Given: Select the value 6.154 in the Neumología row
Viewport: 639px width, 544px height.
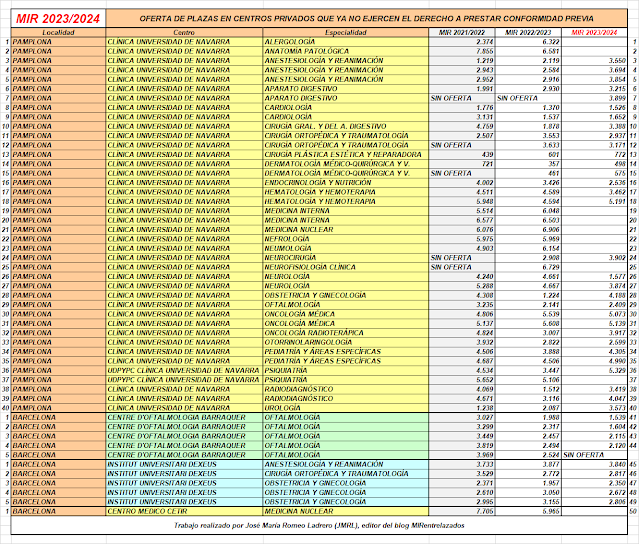Looking at the screenshot, I should 551,248.
